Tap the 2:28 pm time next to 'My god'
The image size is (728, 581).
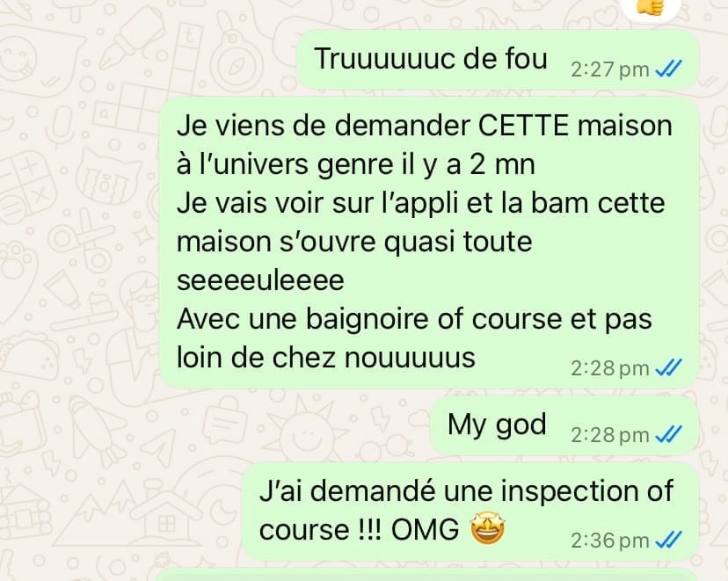click(609, 435)
